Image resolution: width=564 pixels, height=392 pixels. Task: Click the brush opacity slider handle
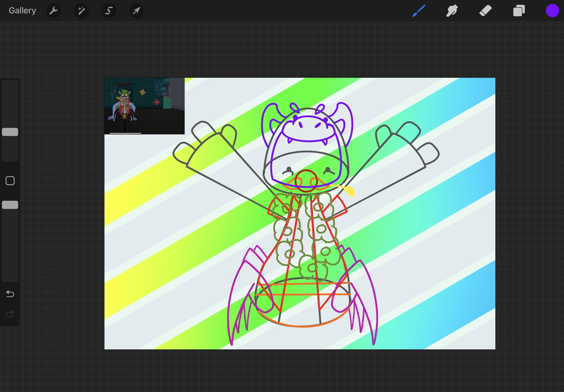pyautogui.click(x=10, y=205)
